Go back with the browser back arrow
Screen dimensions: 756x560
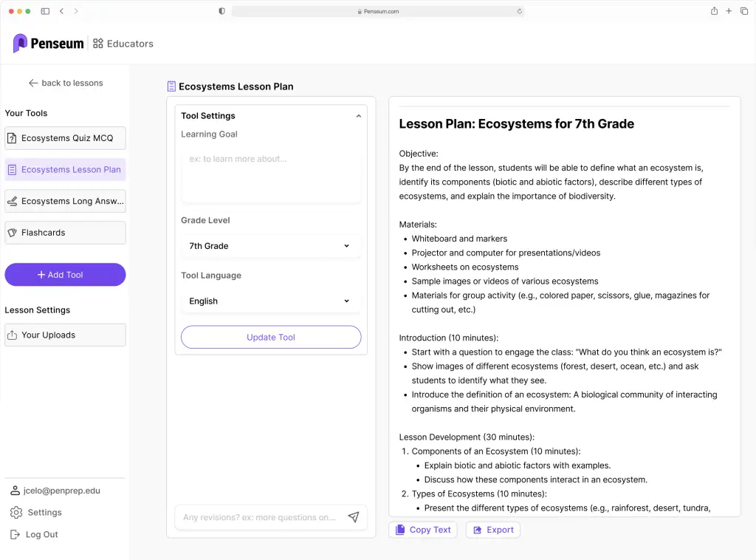point(62,11)
